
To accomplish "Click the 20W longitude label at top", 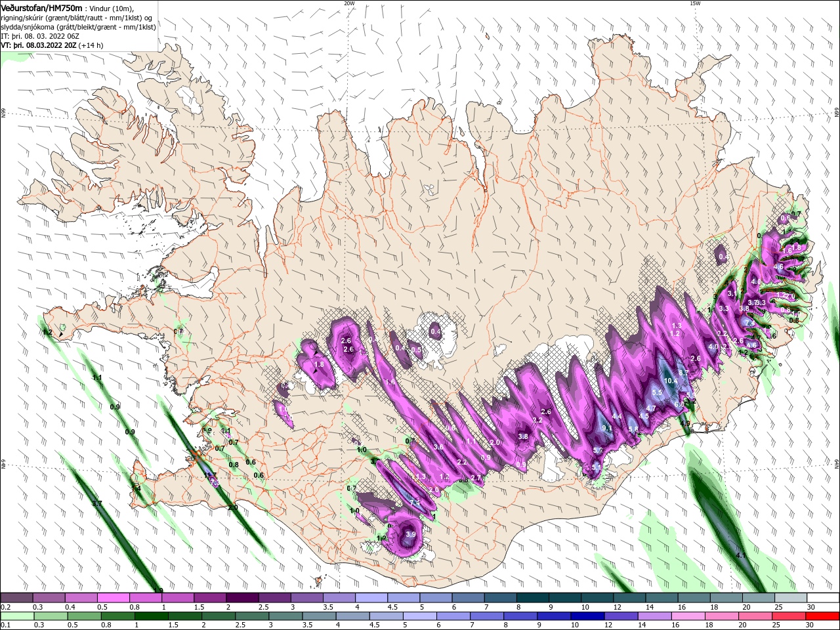I will 349,3.
